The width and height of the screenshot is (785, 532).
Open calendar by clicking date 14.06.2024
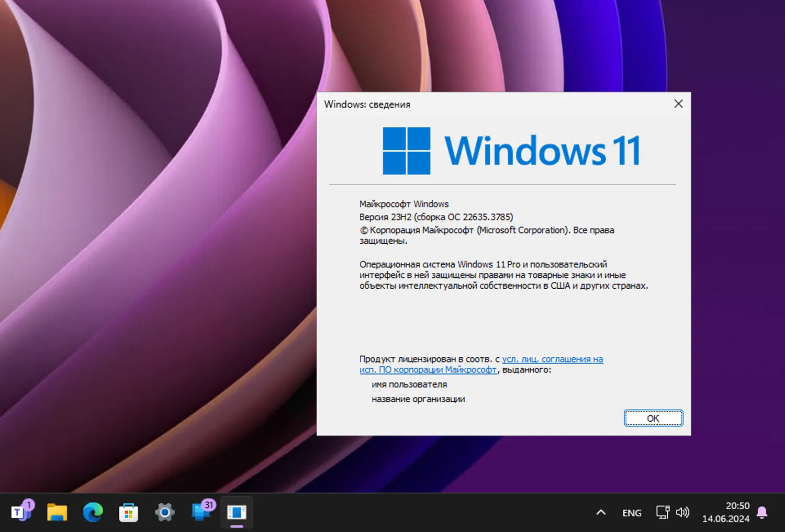coord(725,518)
